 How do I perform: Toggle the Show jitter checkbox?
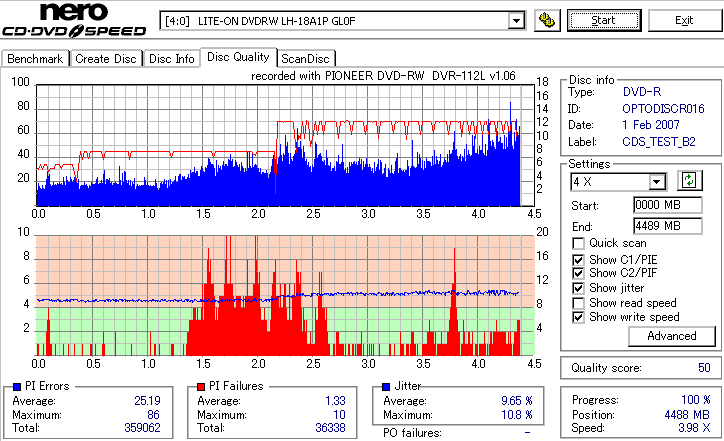click(578, 288)
